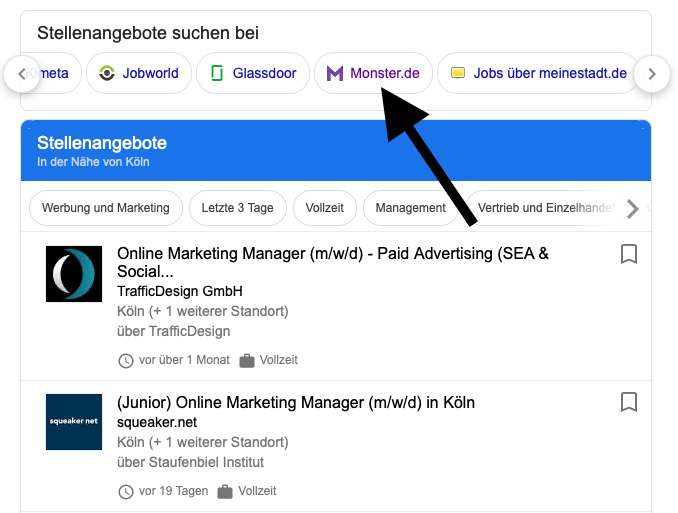
Task: Bookmark the TrafficDesign Online Marketing Manager job
Action: 629,254
